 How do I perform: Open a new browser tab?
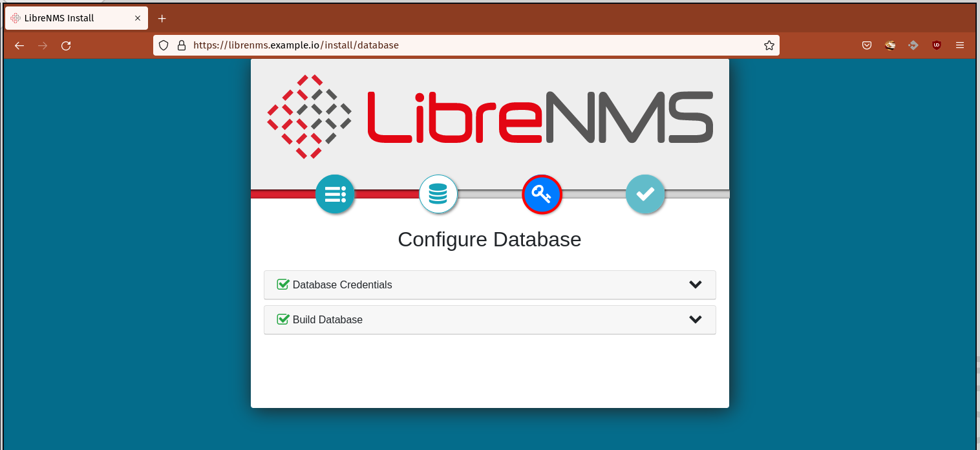coord(162,18)
